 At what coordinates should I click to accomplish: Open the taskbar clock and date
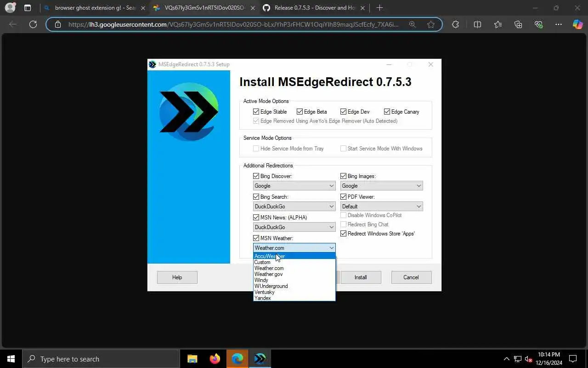[548, 359]
